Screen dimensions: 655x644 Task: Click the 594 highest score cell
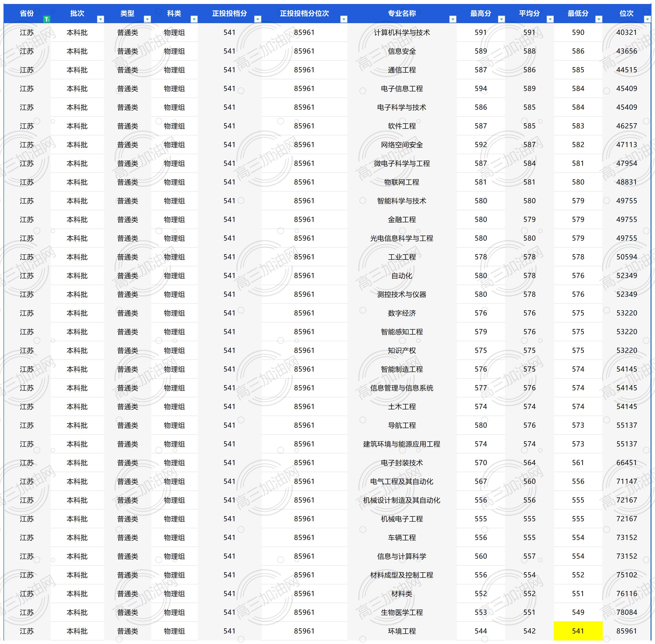[x=481, y=89]
